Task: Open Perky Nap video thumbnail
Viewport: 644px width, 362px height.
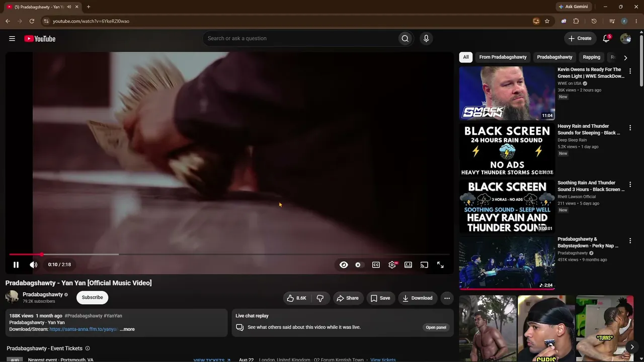Action: (x=507, y=263)
